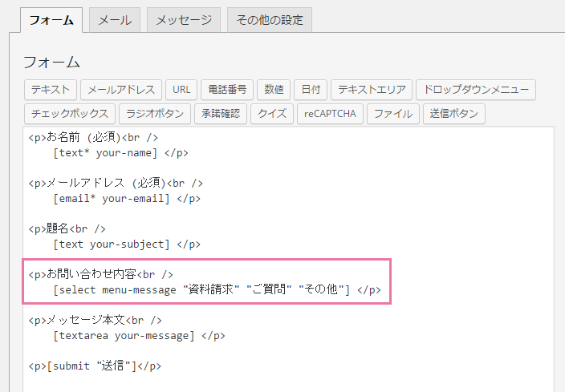This screenshot has height=392, width=565.
Task: Click the [text your-subject] code line
Action: click(x=127, y=244)
